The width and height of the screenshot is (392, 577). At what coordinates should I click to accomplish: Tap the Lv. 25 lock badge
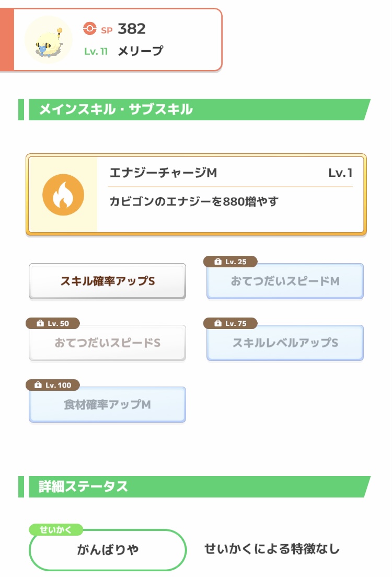(230, 262)
